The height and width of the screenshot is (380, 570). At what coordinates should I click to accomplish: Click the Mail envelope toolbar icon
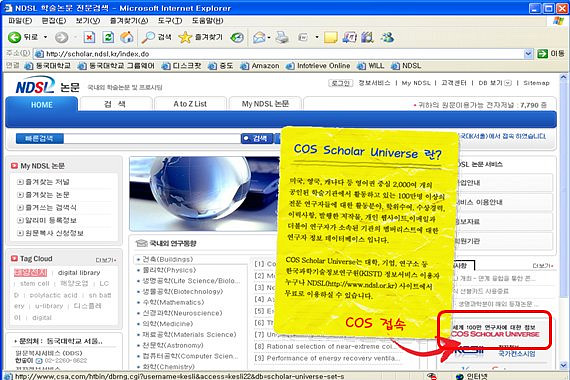click(x=259, y=37)
